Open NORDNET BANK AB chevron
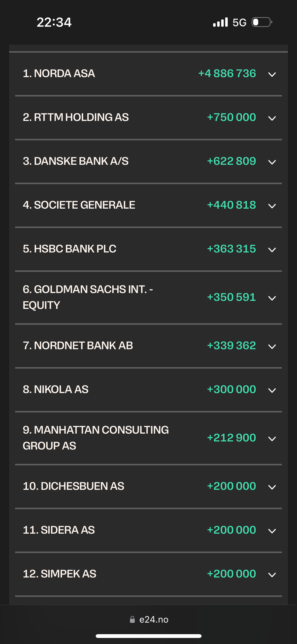This screenshot has height=644, width=297. [272, 346]
